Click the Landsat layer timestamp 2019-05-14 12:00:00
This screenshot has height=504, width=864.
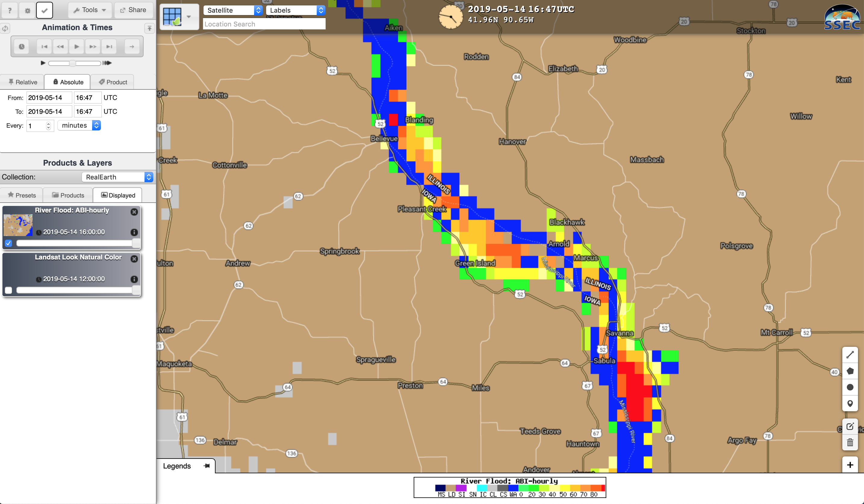click(74, 279)
